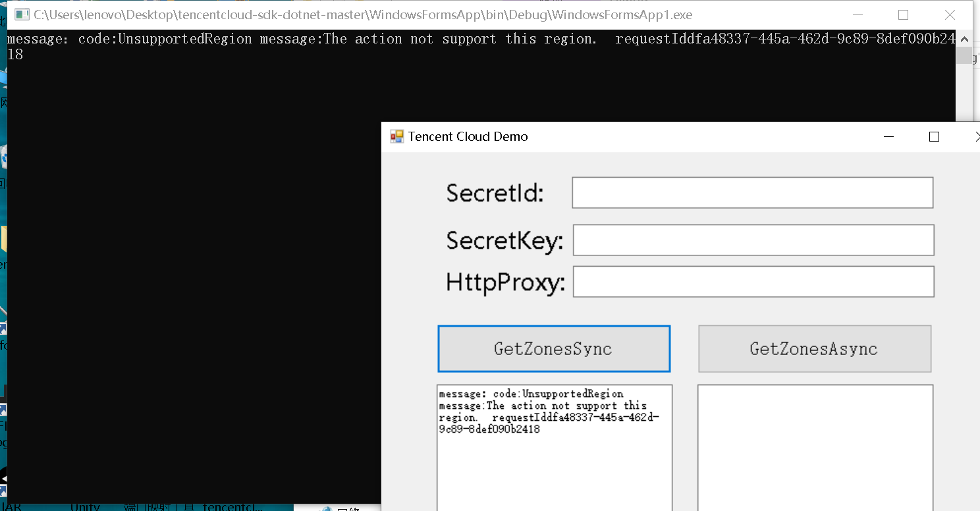Image resolution: width=980 pixels, height=511 pixels.
Task: Click the Tencent Cloud Demo window icon
Action: pos(396,136)
